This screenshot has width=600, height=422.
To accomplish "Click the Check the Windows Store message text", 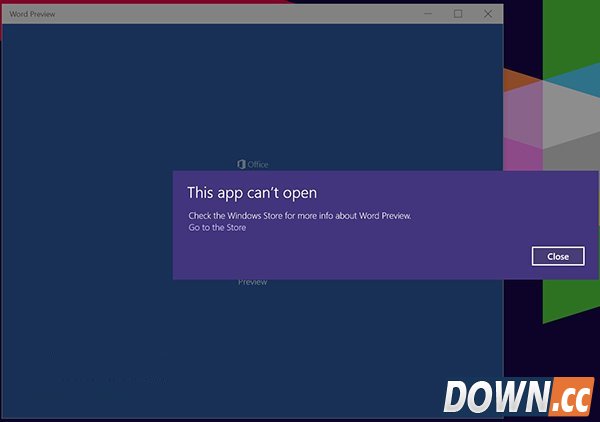I will click(300, 215).
